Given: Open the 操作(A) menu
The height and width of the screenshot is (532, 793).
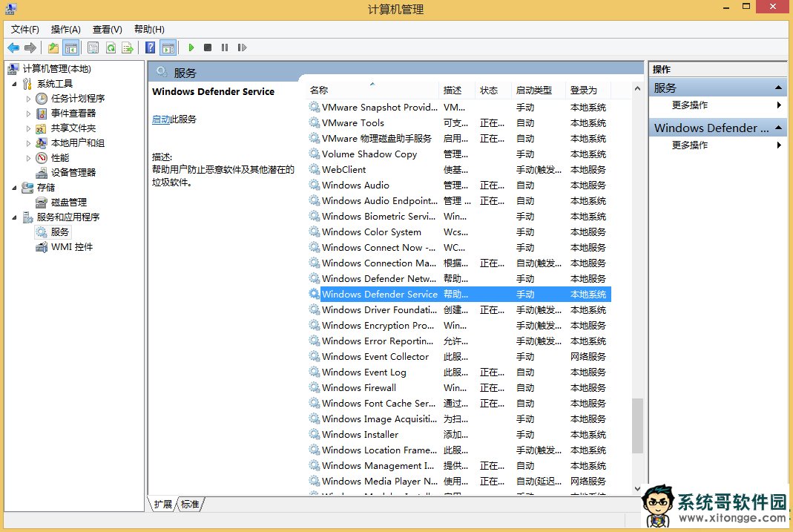Looking at the screenshot, I should [65, 29].
